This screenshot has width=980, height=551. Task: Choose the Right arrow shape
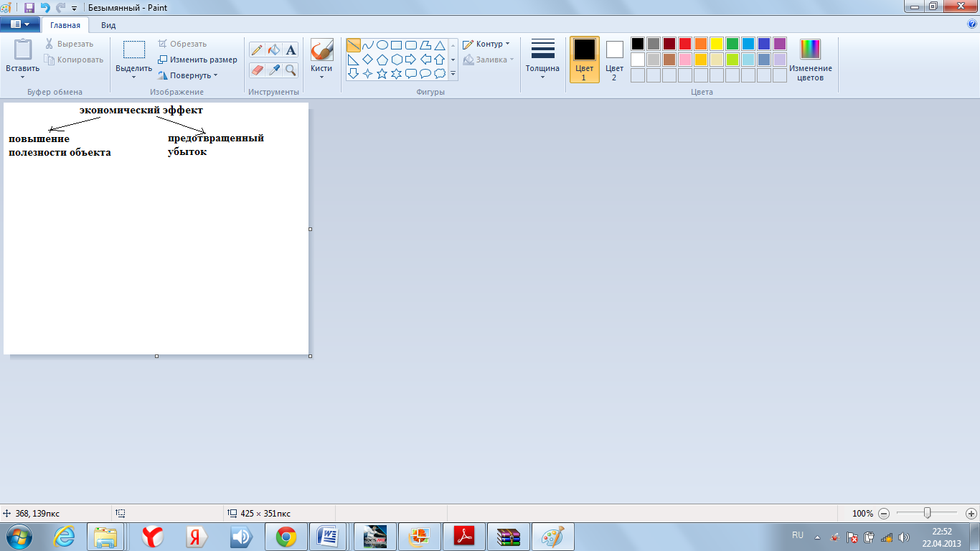tap(411, 60)
